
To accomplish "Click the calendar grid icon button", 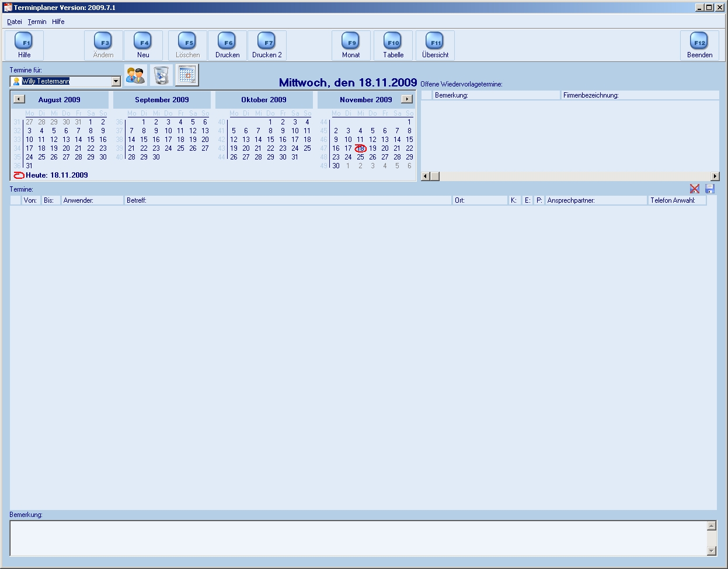I will [187, 75].
